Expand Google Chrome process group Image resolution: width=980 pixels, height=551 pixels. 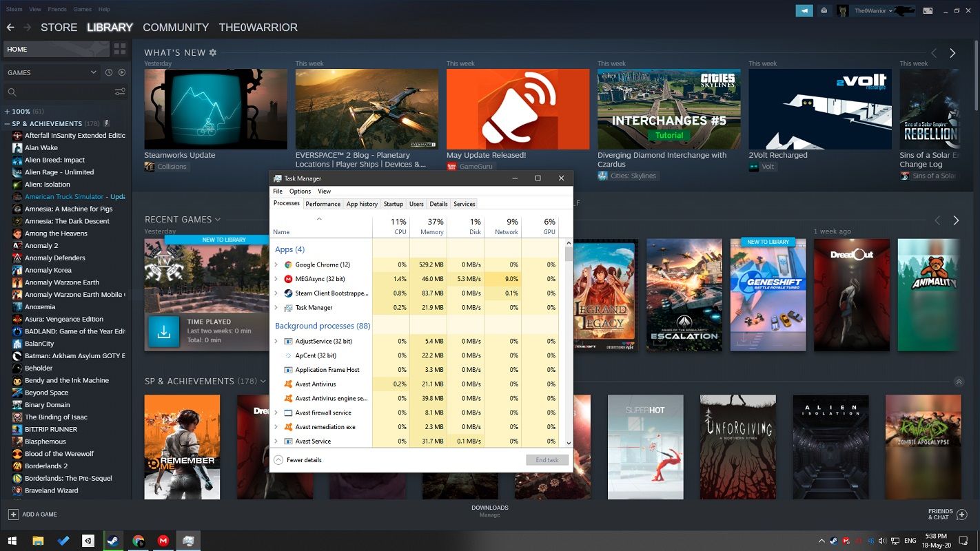coord(276,264)
